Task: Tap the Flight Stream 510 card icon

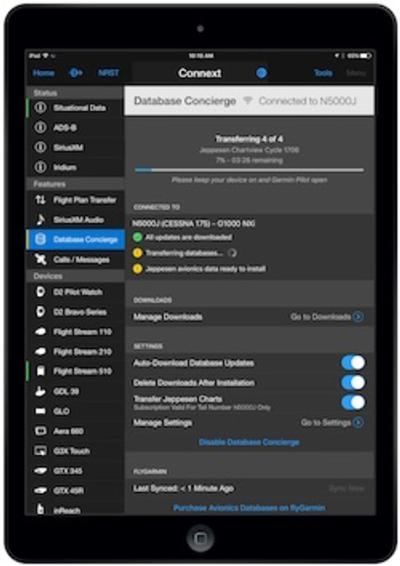Action: [x=40, y=371]
